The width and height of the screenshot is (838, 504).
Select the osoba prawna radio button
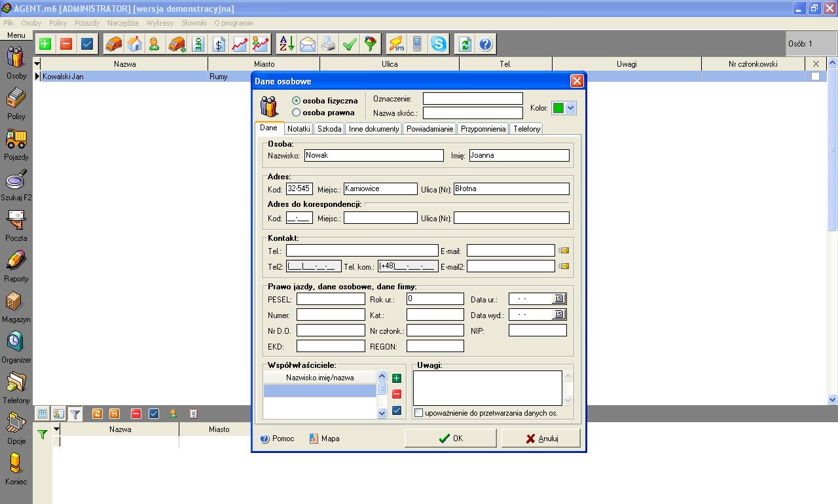point(297,113)
